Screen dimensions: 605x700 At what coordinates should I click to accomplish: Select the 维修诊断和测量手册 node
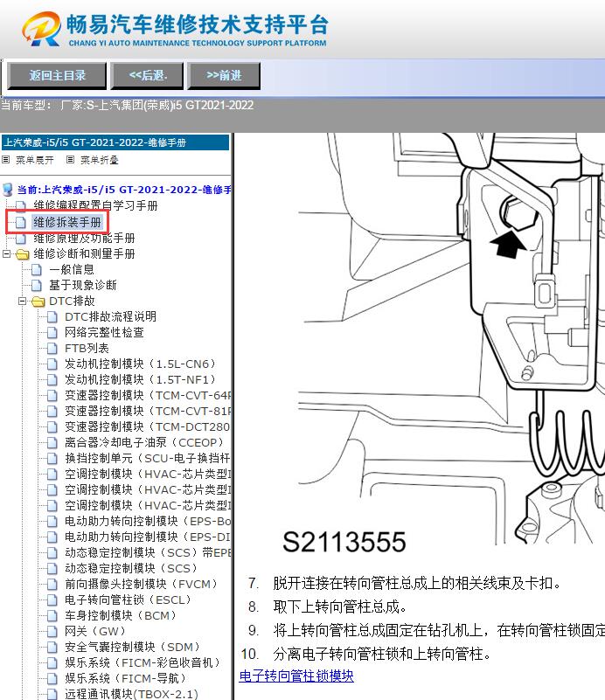pos(84,254)
